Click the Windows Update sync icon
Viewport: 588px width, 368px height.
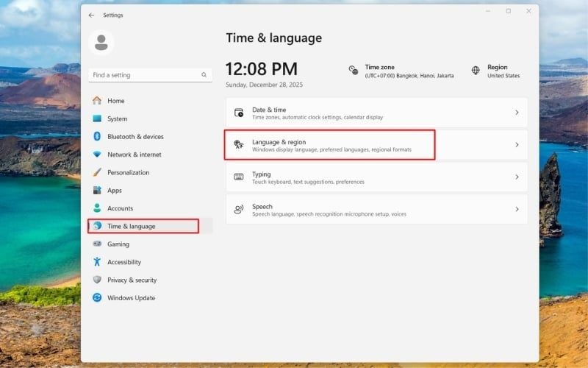point(97,297)
